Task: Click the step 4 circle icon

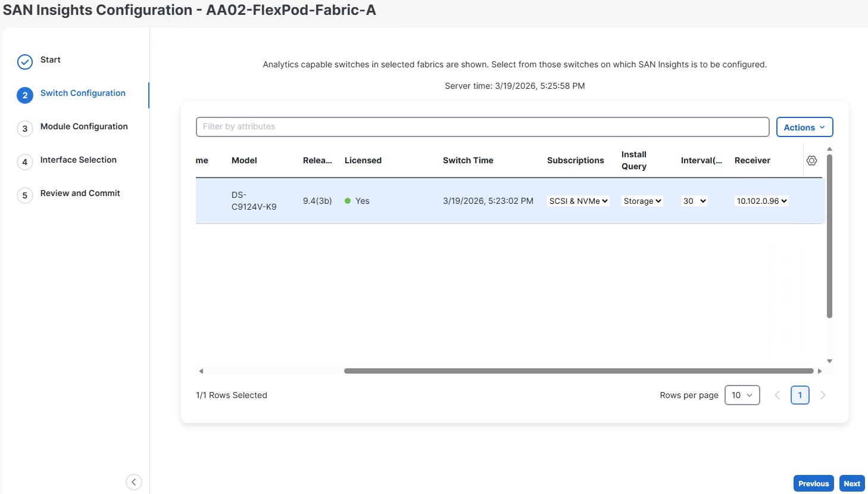Action: pos(25,162)
